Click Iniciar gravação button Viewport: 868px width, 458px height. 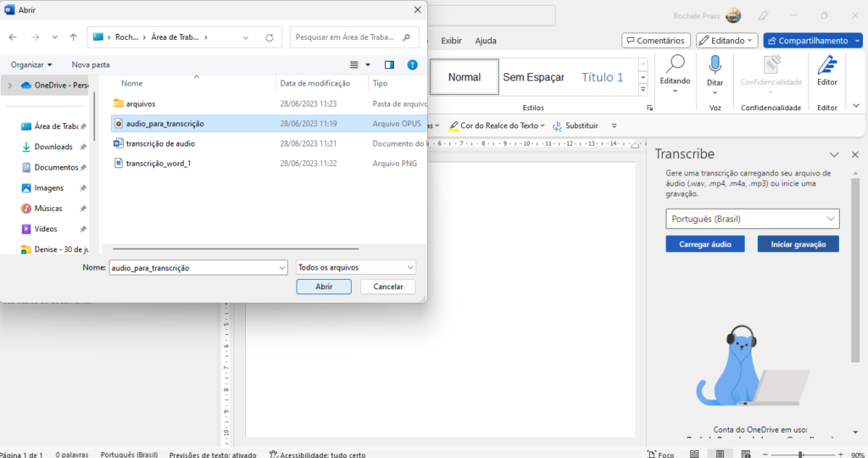click(798, 244)
